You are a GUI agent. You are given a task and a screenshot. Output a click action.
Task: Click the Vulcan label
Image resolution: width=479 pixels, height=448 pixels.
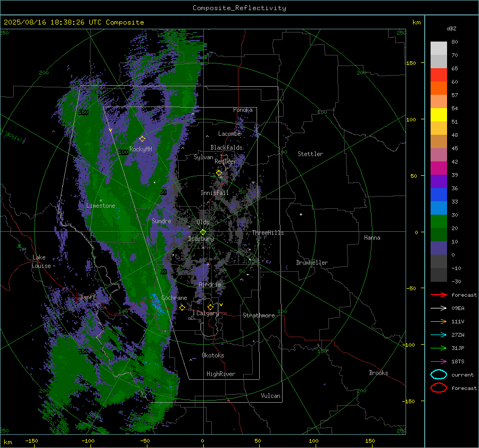click(x=271, y=396)
